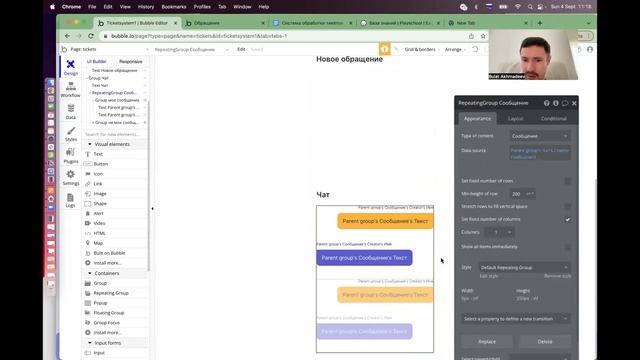This screenshot has width=640, height=360.
Task: Open the new transition property dropdown
Action: (516, 319)
